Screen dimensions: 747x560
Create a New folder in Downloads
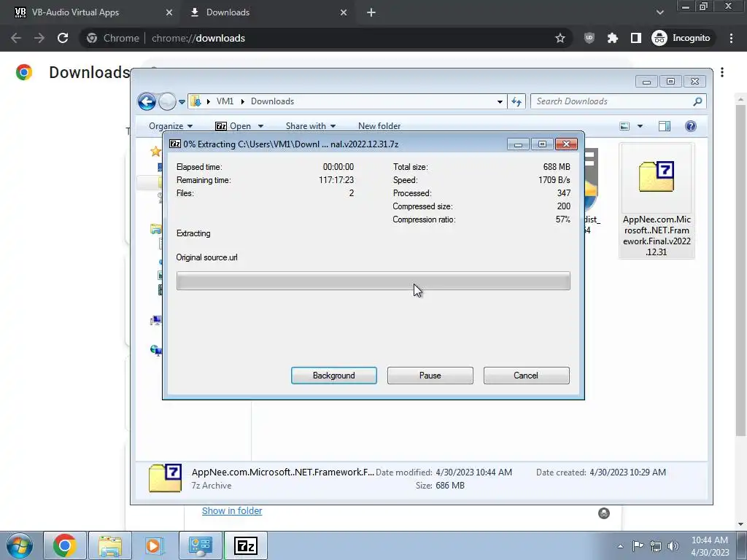[379, 126]
